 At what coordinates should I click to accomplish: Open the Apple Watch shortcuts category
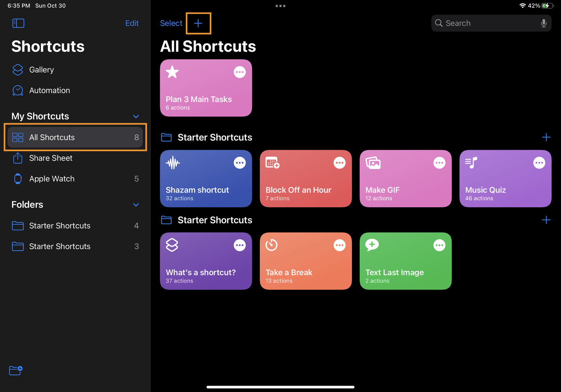52,178
